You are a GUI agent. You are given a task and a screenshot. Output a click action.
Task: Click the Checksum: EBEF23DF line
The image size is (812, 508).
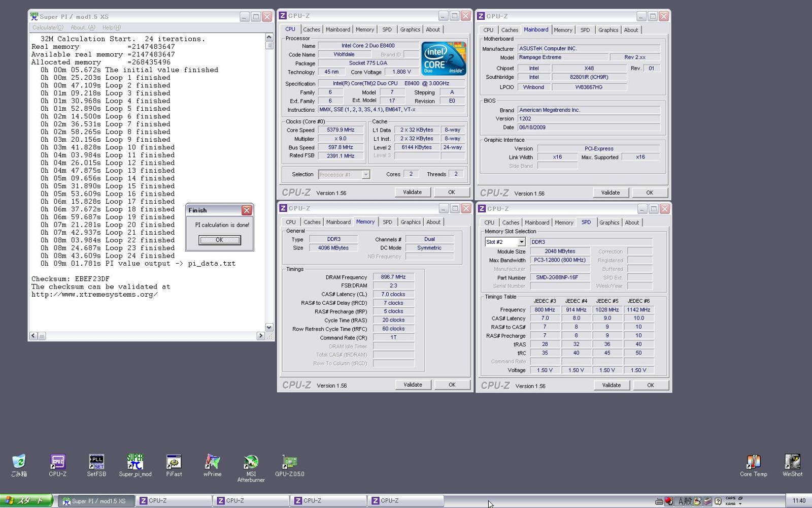[x=71, y=279]
